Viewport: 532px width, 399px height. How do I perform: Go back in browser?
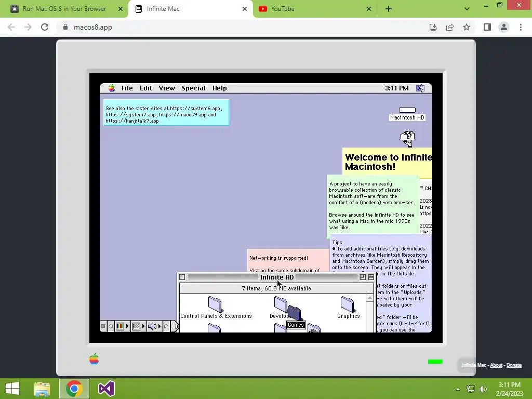point(11,27)
